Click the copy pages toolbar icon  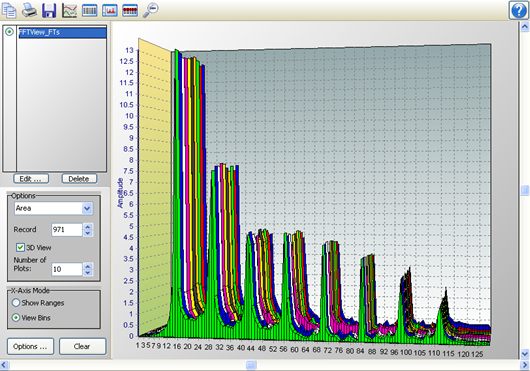click(x=9, y=10)
